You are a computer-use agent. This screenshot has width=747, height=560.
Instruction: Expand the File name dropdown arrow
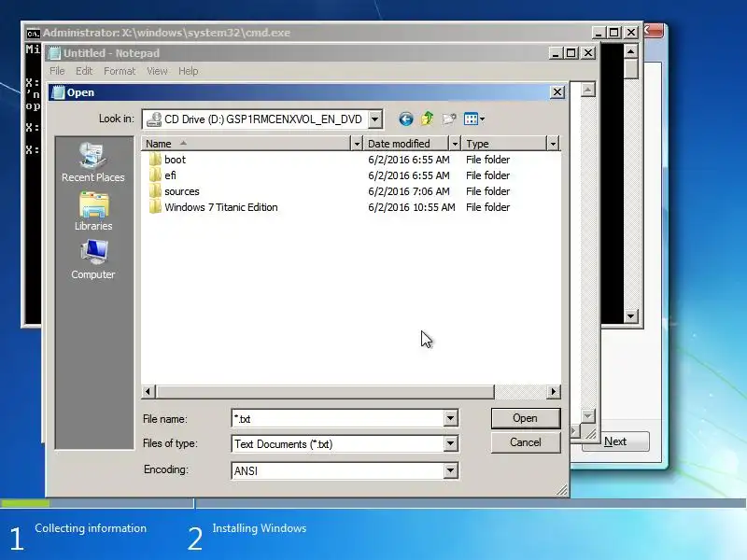pos(450,418)
